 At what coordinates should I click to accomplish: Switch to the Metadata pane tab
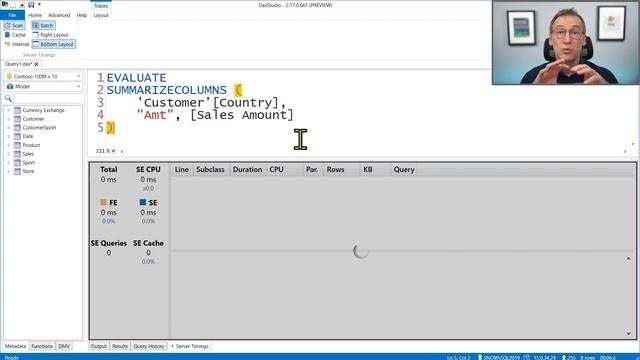click(16, 346)
